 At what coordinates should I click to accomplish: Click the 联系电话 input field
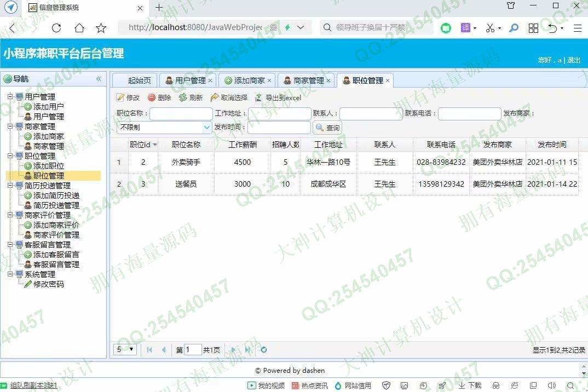(470, 114)
